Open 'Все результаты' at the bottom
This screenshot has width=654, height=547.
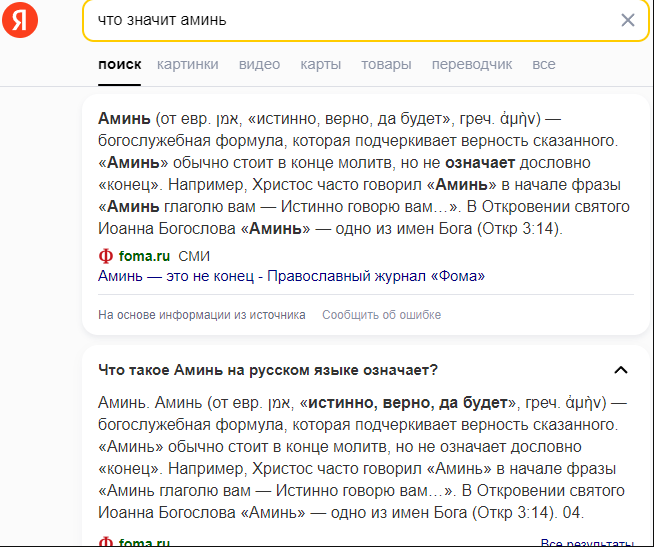point(586,542)
